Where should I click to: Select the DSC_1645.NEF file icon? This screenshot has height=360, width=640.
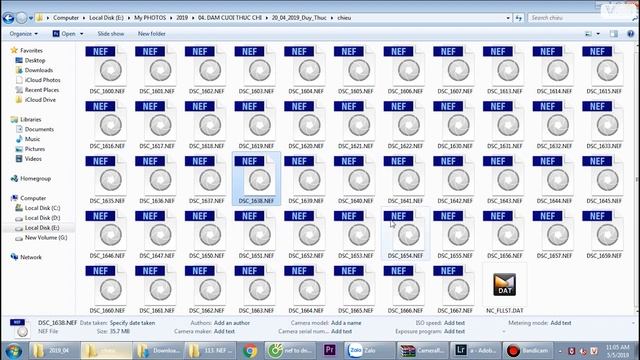click(x=604, y=175)
